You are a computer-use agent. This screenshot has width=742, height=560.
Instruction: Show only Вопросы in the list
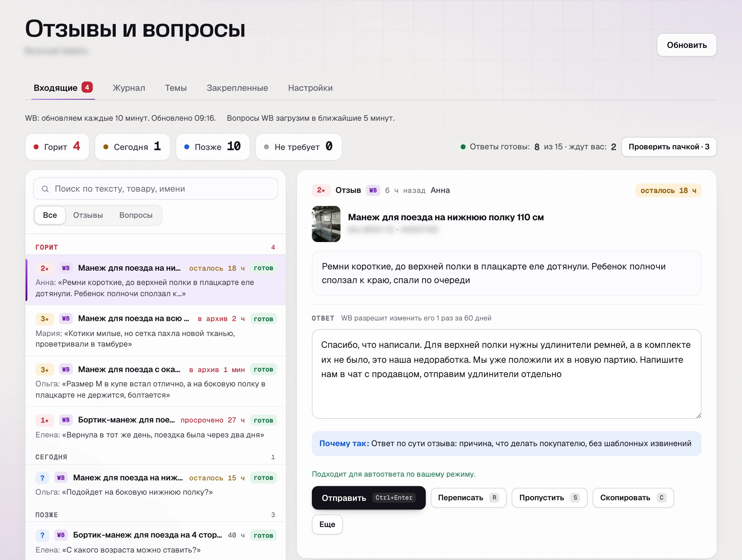(x=136, y=215)
